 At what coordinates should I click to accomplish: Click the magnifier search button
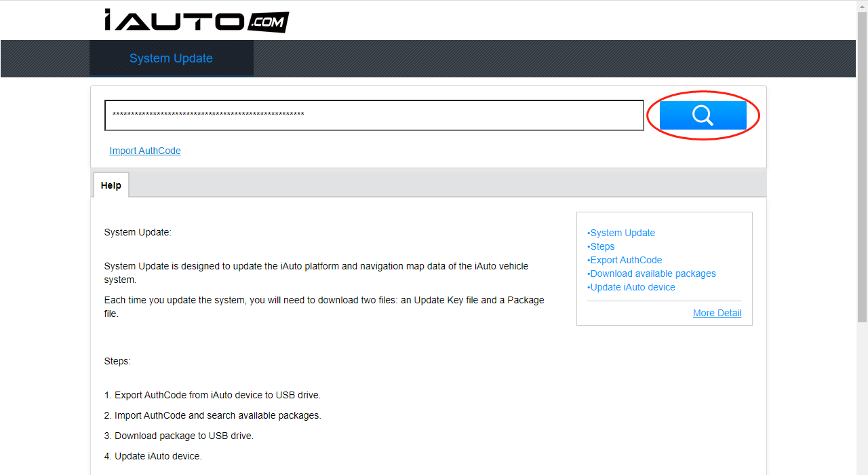[x=703, y=115]
